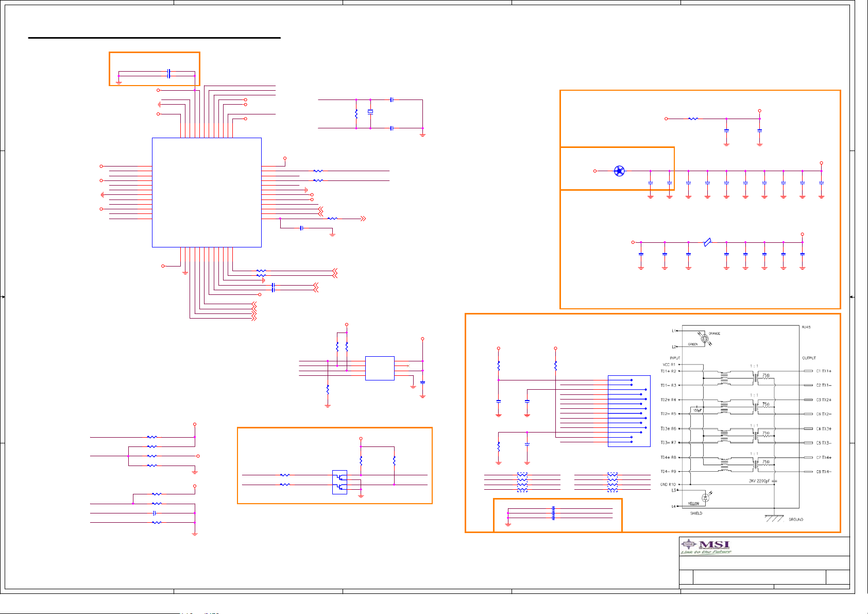Select the L1 LED pin label
The height and width of the screenshot is (614, 868).
pos(674,331)
